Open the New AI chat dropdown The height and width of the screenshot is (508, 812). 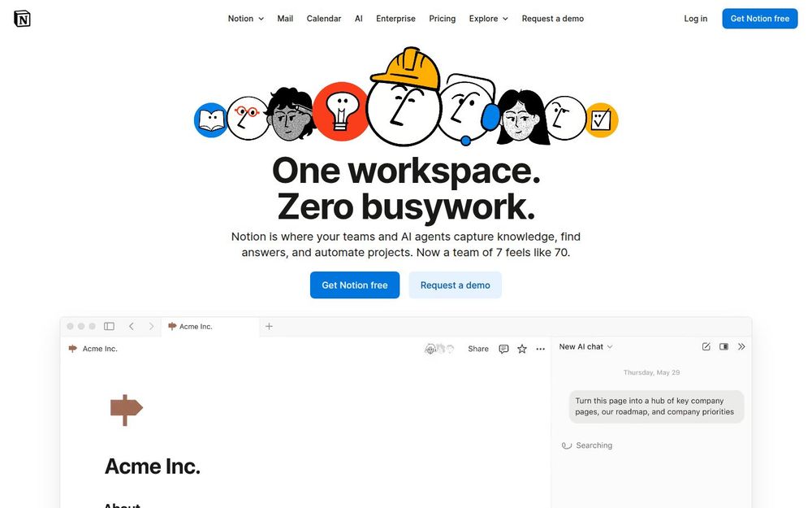click(x=585, y=347)
